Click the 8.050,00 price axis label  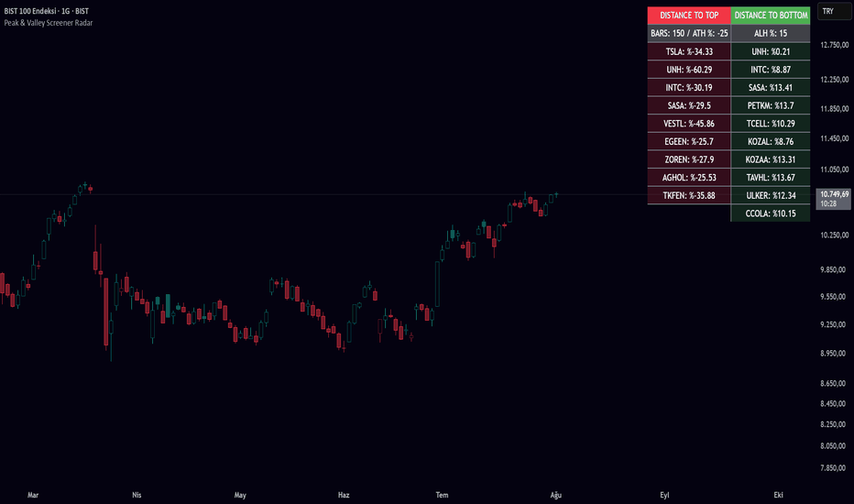[835, 446]
